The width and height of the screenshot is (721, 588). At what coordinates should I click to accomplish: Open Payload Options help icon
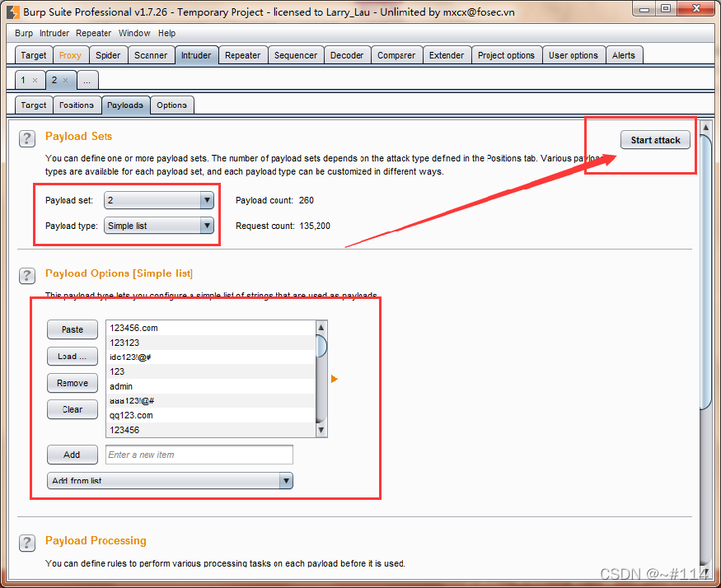27,276
